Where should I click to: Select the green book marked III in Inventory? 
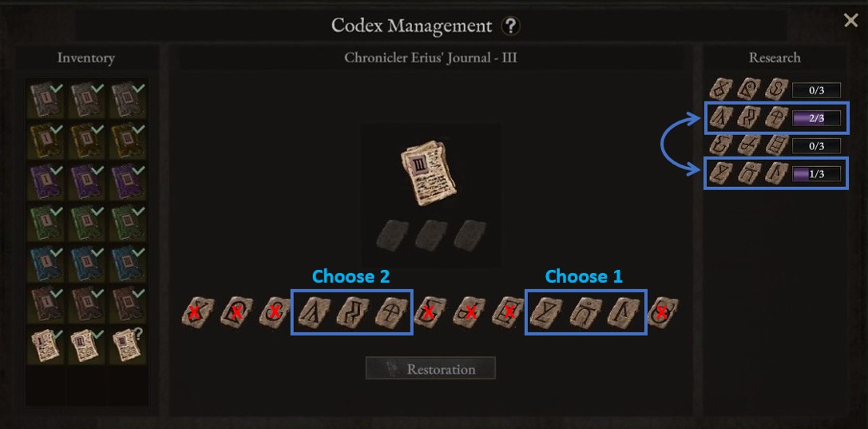127,221
